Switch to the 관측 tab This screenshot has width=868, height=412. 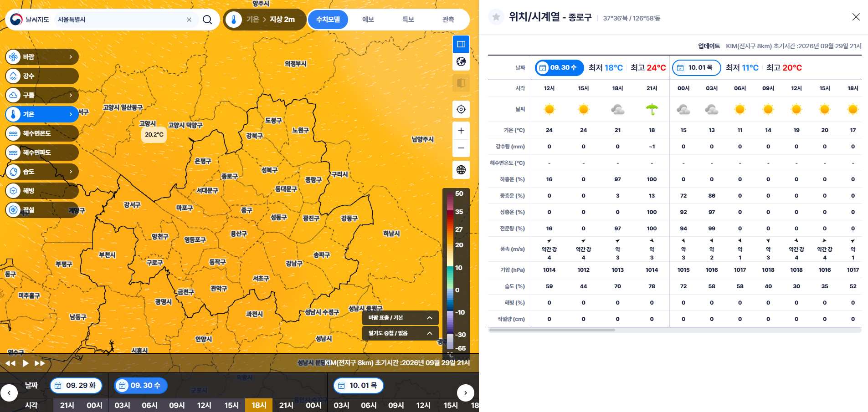[448, 20]
